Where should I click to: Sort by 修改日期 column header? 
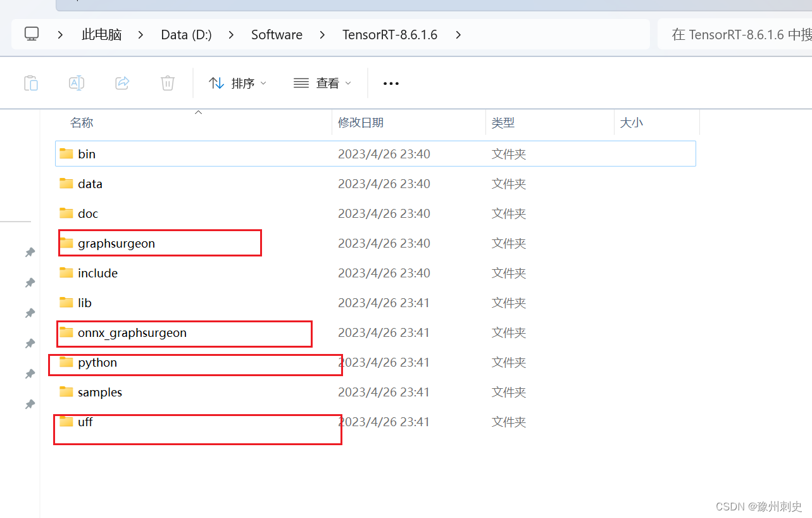361,122
